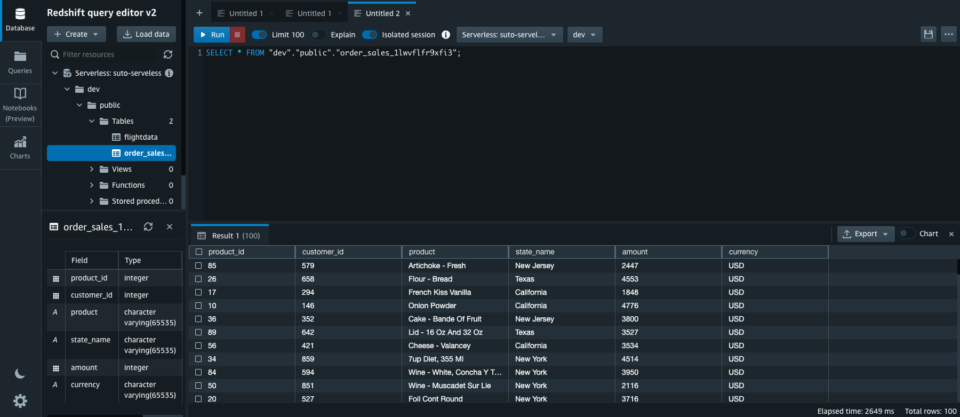Enable the Explain toggle
960x417 pixels.
tap(316, 34)
